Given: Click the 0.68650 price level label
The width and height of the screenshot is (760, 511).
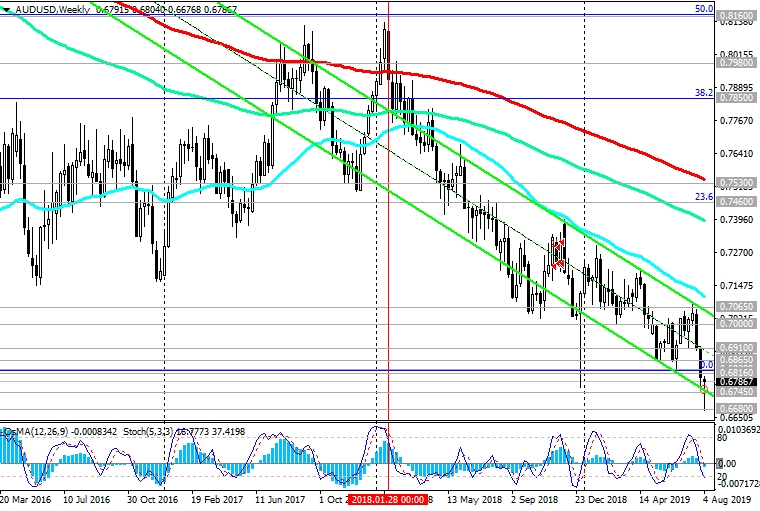Looking at the screenshot, I should click(737, 359).
